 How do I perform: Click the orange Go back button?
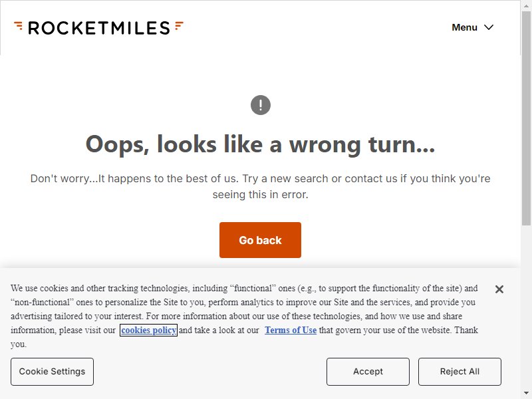pyautogui.click(x=260, y=240)
